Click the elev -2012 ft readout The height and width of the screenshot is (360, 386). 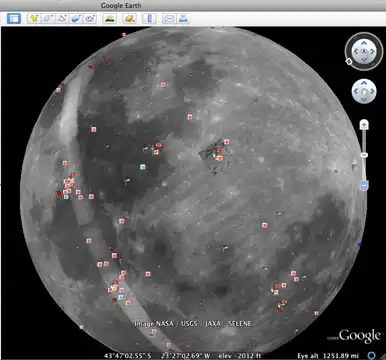(x=240, y=356)
